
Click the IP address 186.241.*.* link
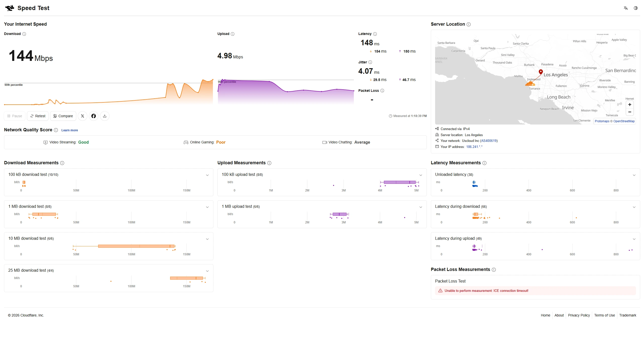[474, 147]
